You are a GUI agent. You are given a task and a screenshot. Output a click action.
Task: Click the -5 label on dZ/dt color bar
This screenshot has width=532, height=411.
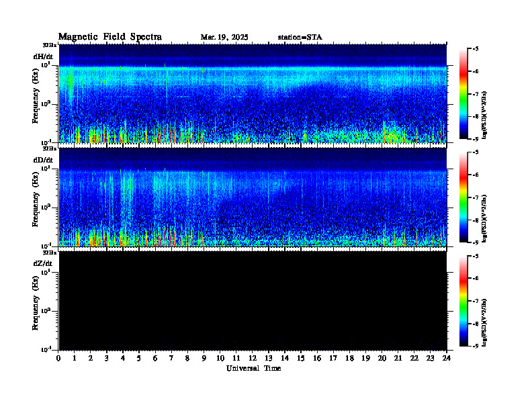point(476,257)
